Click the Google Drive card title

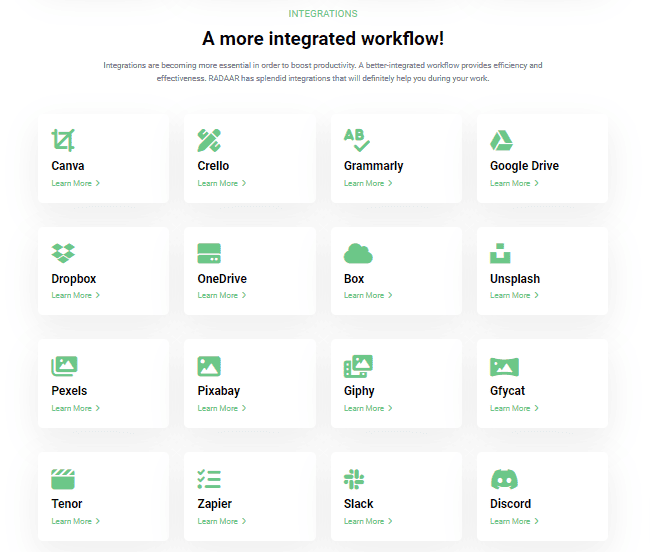point(524,166)
